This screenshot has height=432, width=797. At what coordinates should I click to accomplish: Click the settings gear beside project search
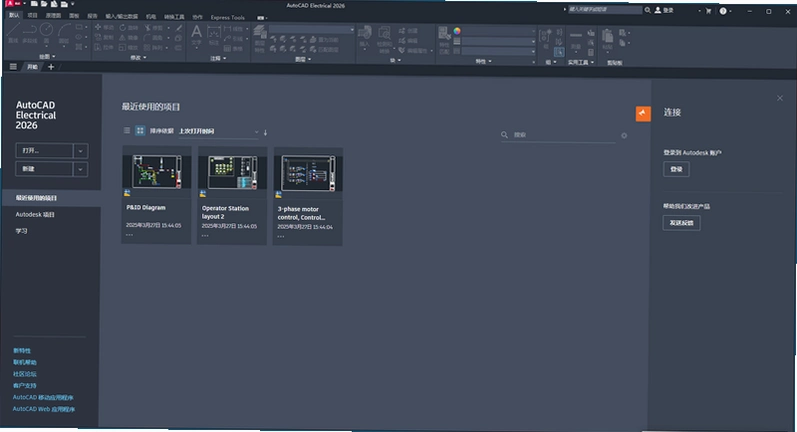624,136
